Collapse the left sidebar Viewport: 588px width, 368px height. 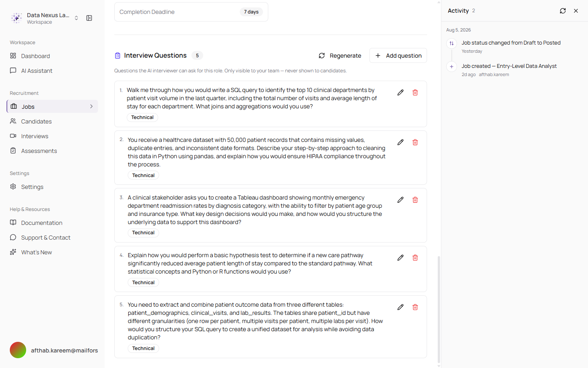point(89,18)
